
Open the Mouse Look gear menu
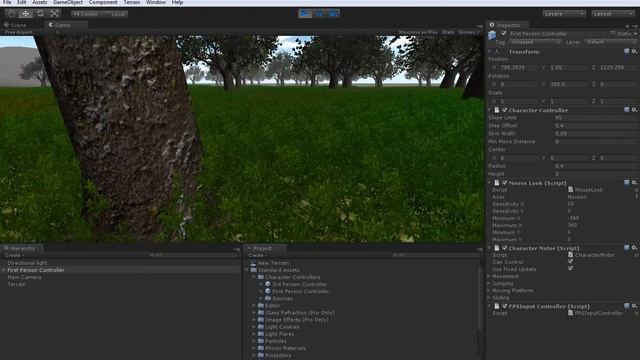(x=634, y=183)
